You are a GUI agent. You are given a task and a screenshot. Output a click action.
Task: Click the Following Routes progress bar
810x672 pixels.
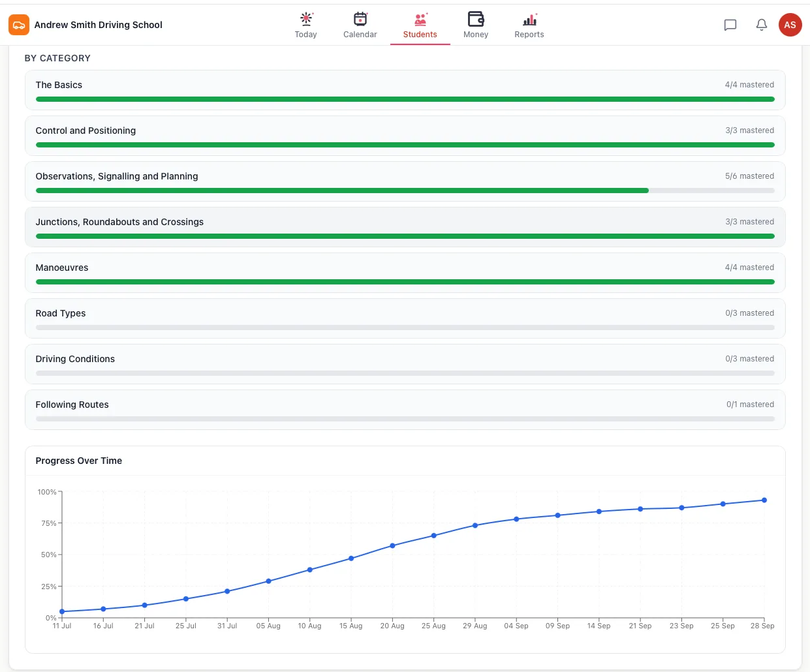pos(405,419)
